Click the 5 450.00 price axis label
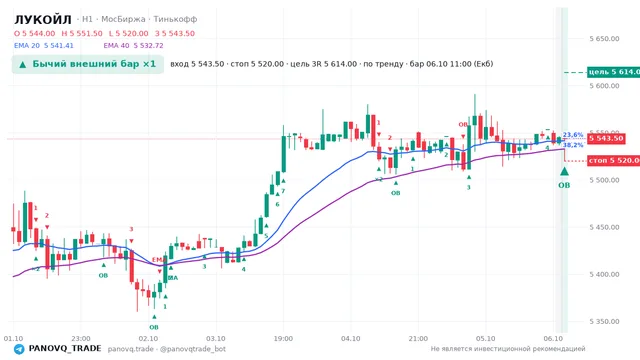The width and height of the screenshot is (640, 360). point(604,227)
